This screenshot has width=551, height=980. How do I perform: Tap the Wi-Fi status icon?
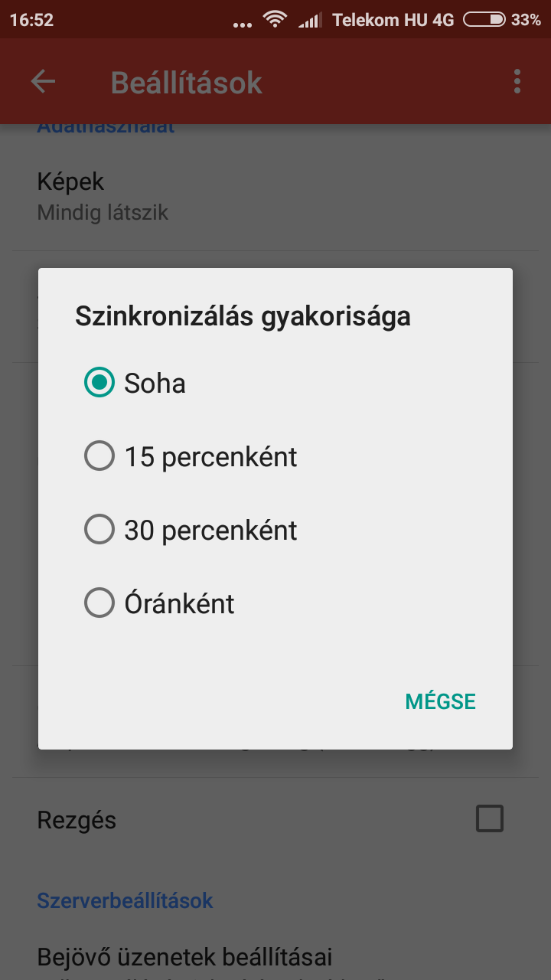click(274, 20)
